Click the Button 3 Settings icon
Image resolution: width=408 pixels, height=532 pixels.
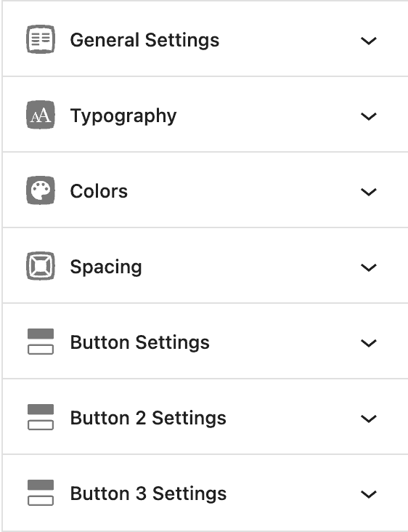tap(41, 493)
